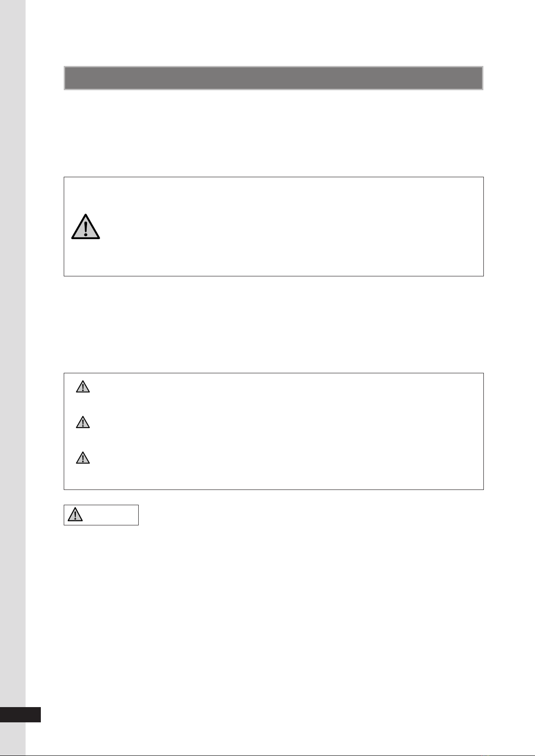
Task: Click the gray margin strip above the black tab
Action: tap(13, 359)
